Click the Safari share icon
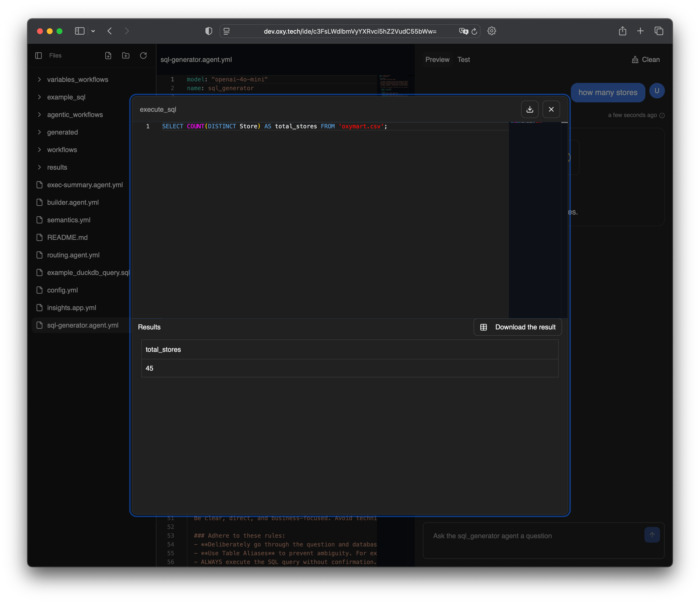Image resolution: width=700 pixels, height=603 pixels. point(622,31)
